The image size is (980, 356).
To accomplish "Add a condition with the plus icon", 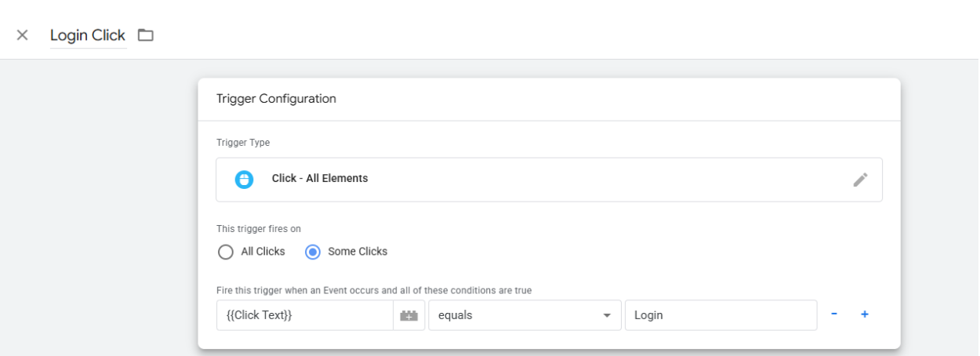I will 865,314.
